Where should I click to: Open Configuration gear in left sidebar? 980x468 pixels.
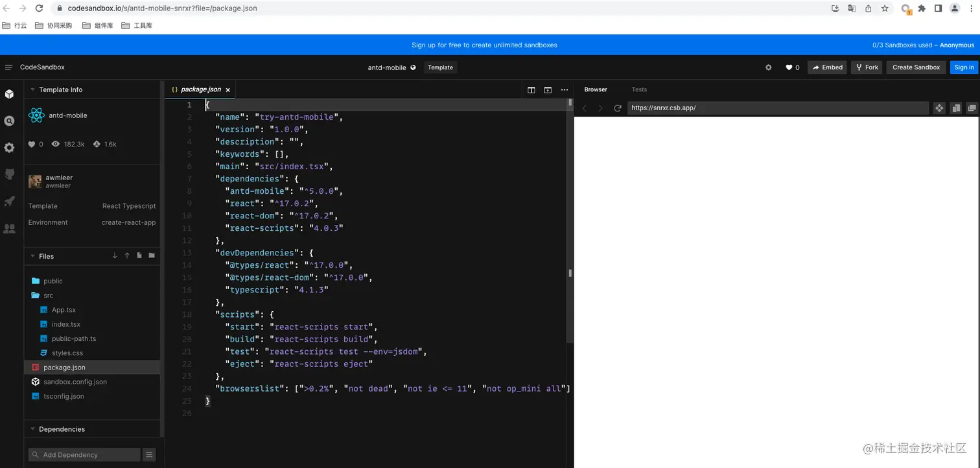pyautogui.click(x=9, y=148)
